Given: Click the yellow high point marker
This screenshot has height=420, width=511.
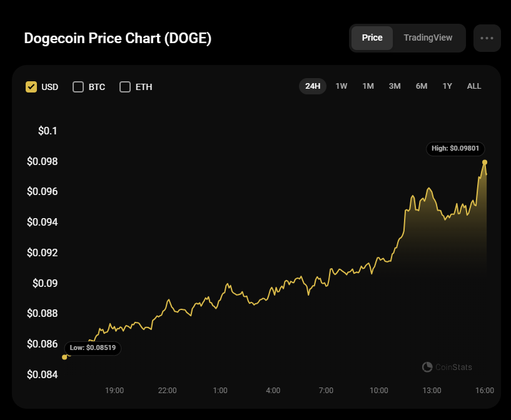Looking at the screenshot, I should coord(485,162).
